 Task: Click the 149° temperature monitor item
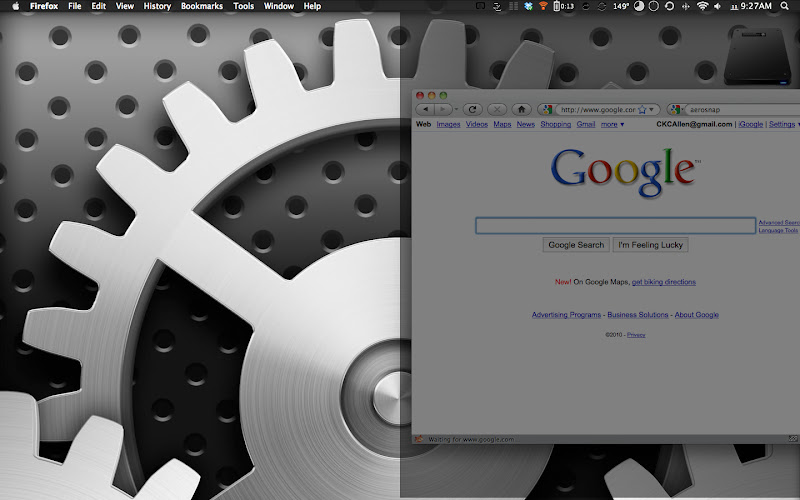620,6
